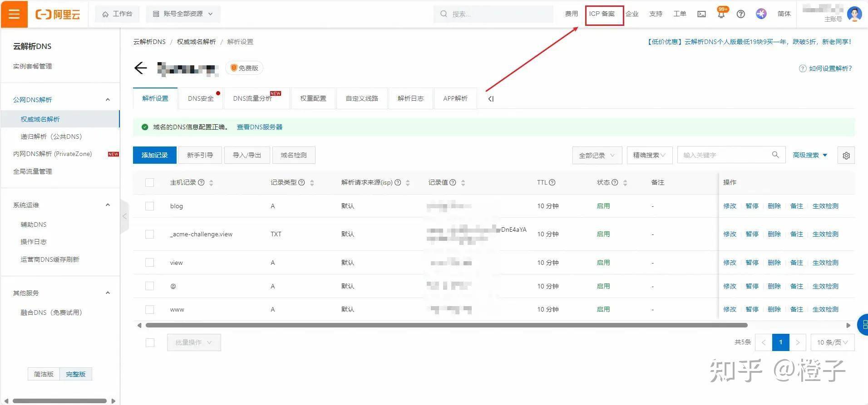Toggle the bottom batch checkbox

pyautogui.click(x=150, y=342)
